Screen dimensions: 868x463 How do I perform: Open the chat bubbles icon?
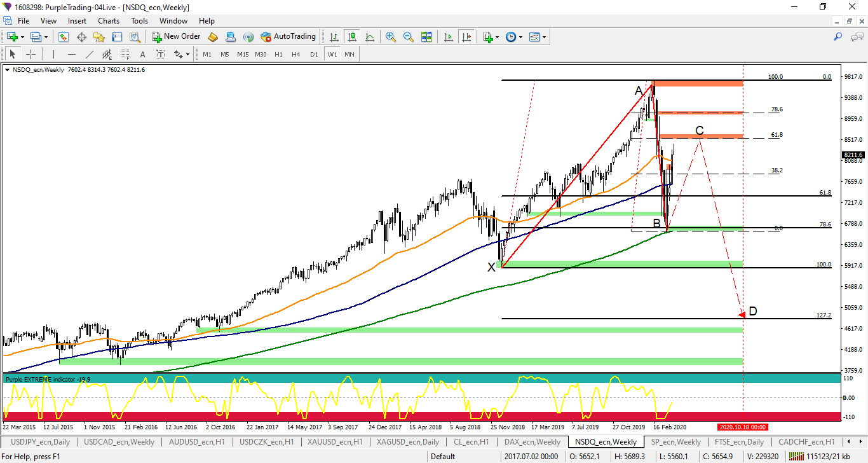[856, 37]
